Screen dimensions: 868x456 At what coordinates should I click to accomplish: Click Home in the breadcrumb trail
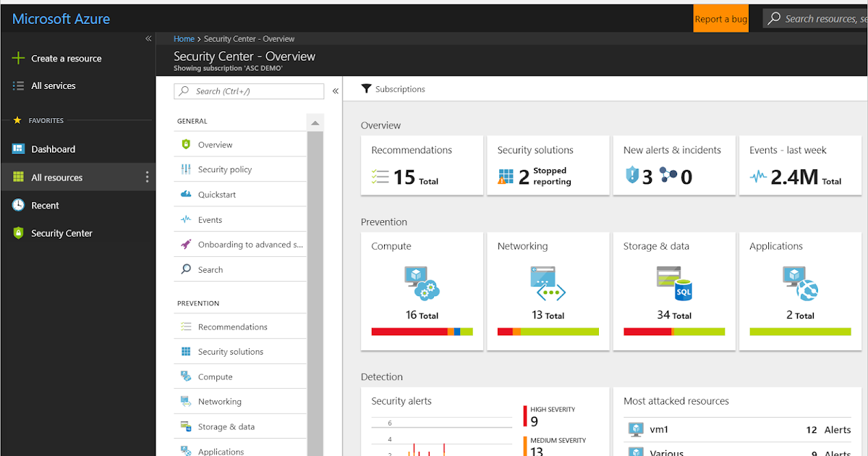(x=184, y=38)
